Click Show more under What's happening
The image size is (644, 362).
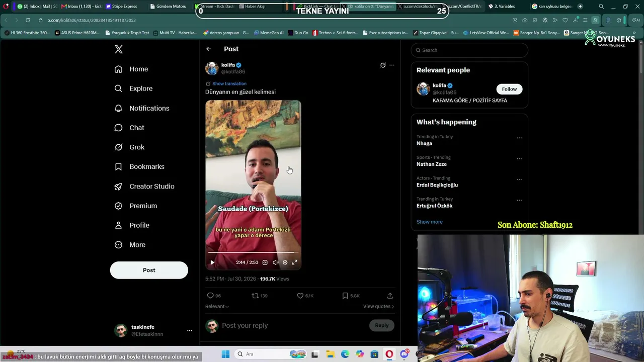pos(430,222)
